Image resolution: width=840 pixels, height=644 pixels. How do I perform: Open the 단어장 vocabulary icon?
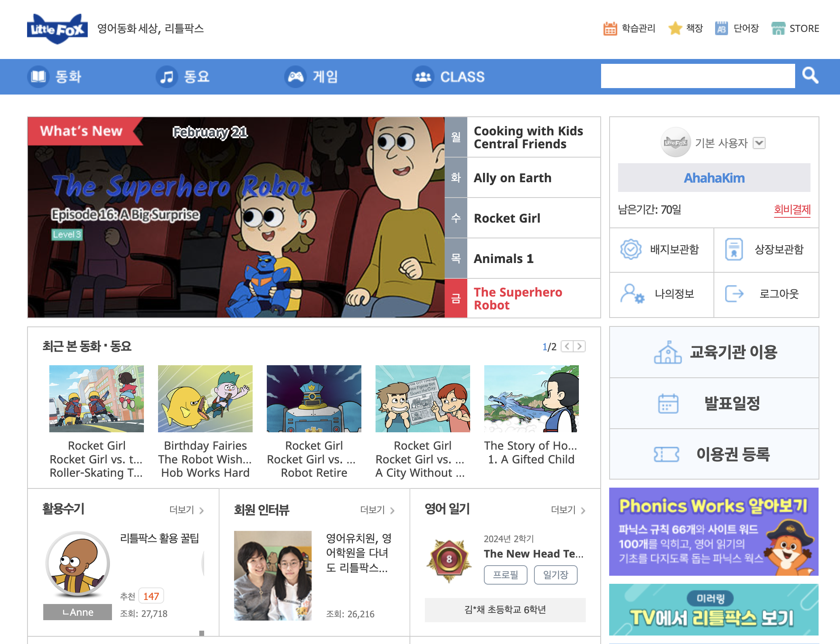(721, 28)
